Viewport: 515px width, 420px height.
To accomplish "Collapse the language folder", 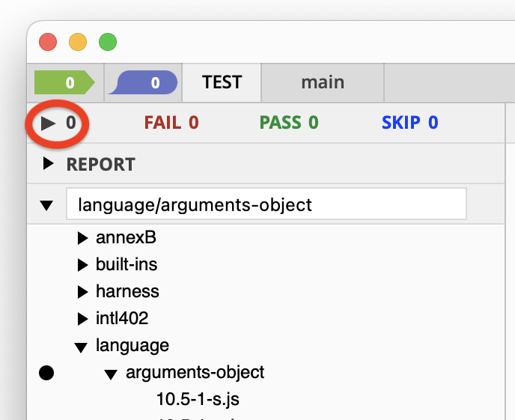I will (82, 346).
